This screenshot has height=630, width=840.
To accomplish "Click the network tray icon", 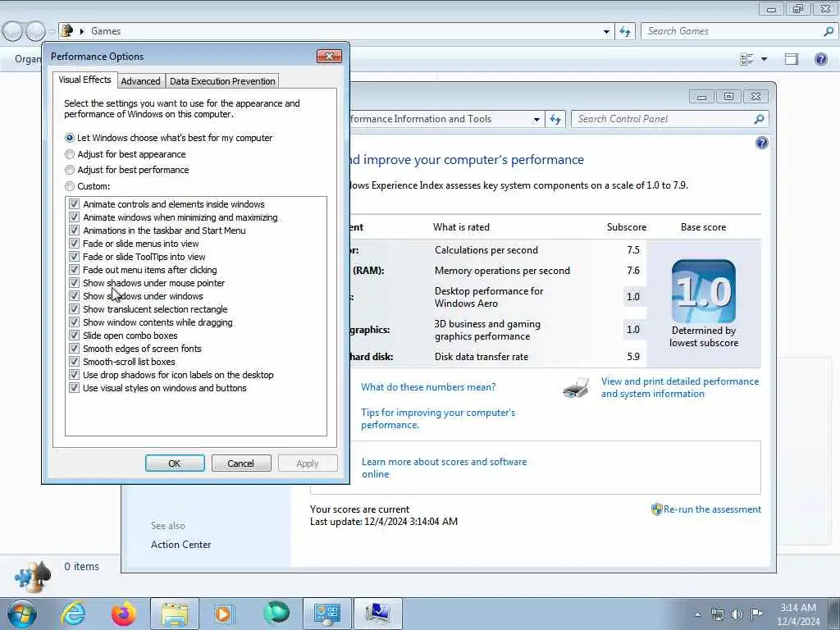I will (x=717, y=614).
